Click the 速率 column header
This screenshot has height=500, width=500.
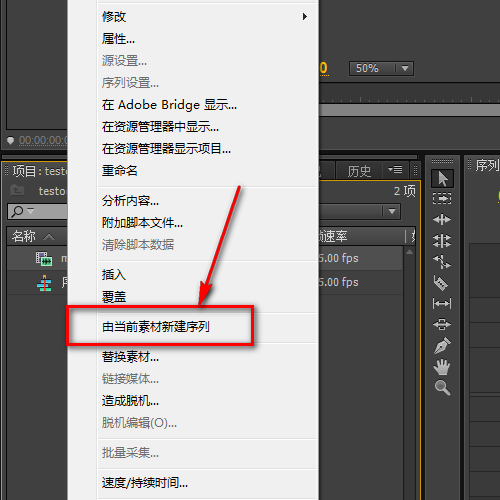click(x=334, y=236)
